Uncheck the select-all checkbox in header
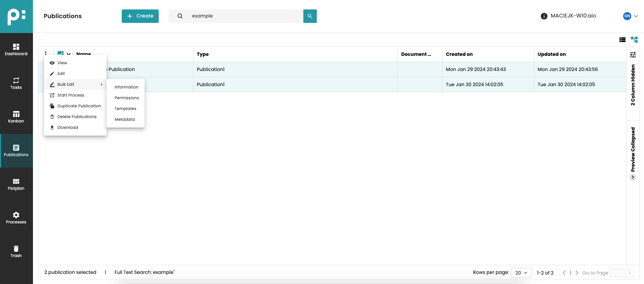The width and height of the screenshot is (644, 284). (x=61, y=53)
